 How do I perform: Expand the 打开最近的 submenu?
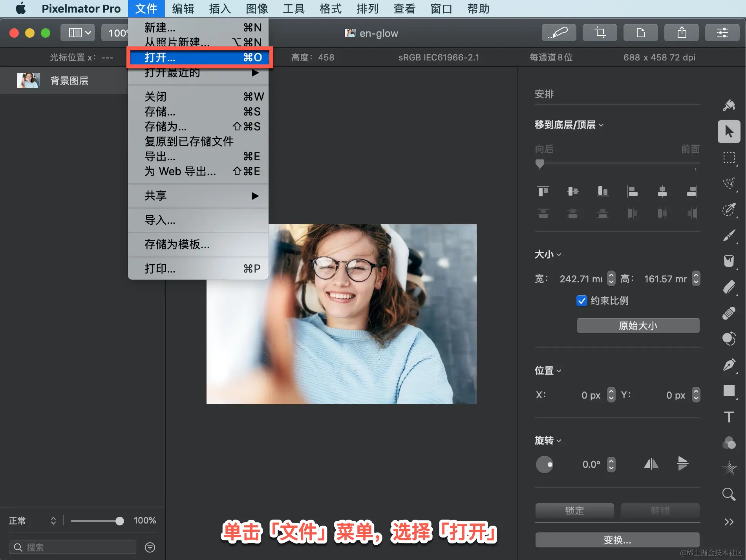(198, 73)
